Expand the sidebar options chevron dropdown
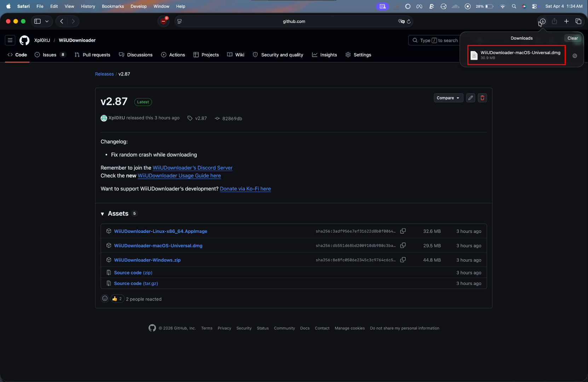588x382 pixels. [47, 22]
